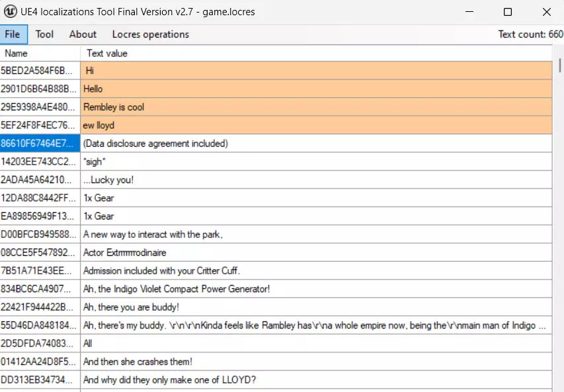This screenshot has height=392, width=564.
Task: Open the File menu
Action: click(13, 34)
